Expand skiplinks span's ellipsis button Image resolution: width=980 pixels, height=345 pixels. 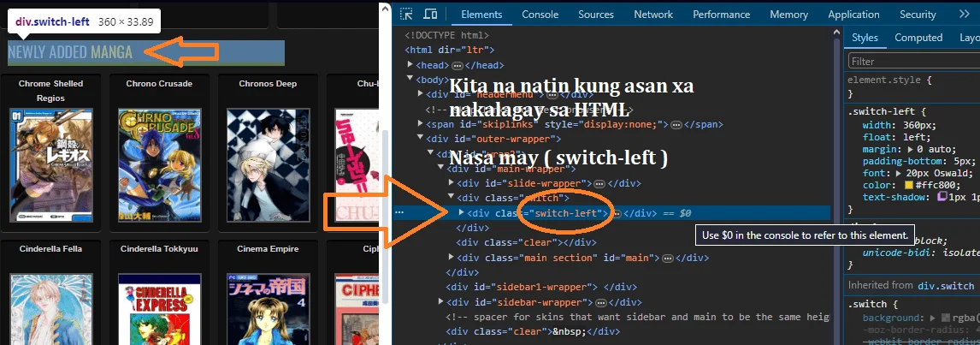pyautogui.click(x=676, y=125)
